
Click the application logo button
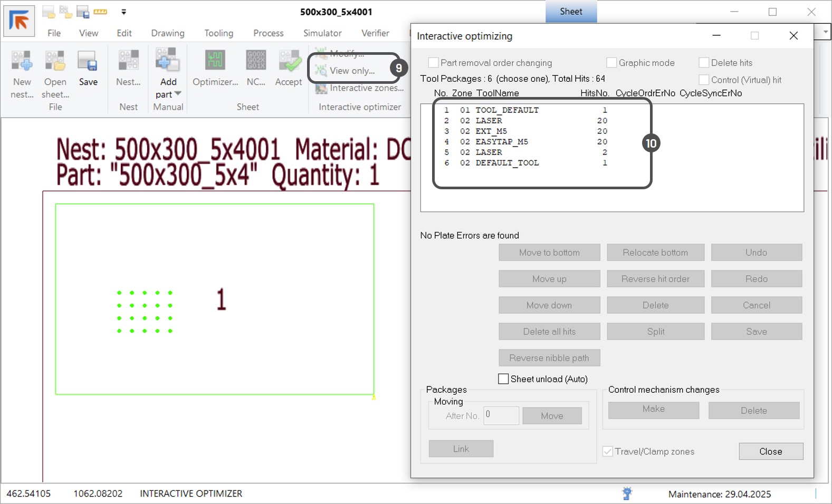click(x=19, y=21)
